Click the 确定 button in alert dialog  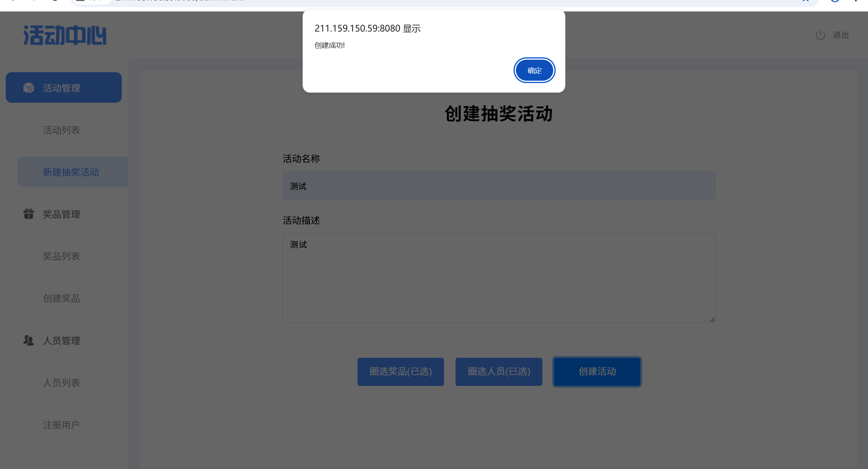click(534, 71)
